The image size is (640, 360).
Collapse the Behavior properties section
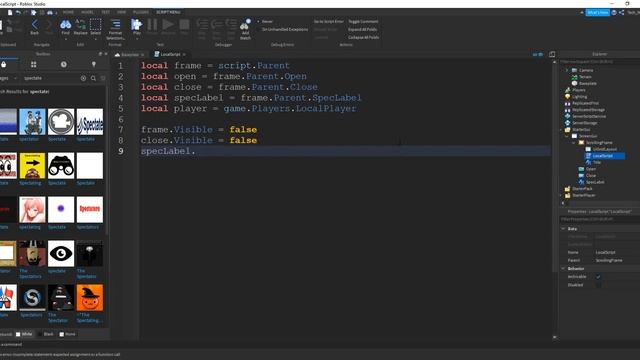coord(564,269)
